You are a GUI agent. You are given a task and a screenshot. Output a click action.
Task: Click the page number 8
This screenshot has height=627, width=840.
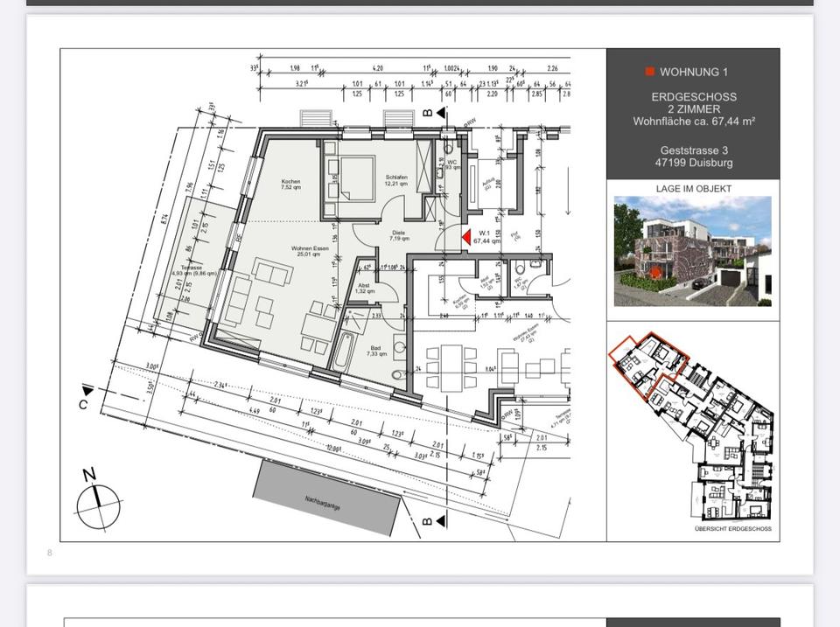pyautogui.click(x=50, y=552)
